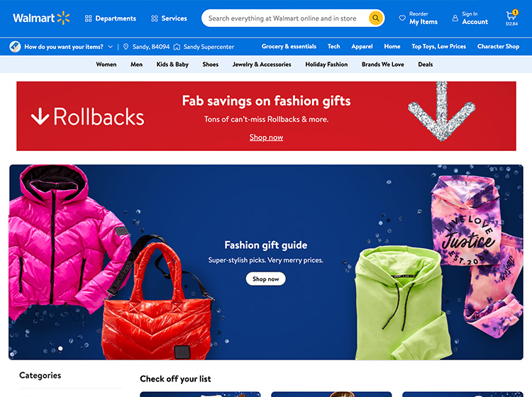Screen dimensions: 532x397
Task: Click the Walmart spark logo
Action: point(63,18)
